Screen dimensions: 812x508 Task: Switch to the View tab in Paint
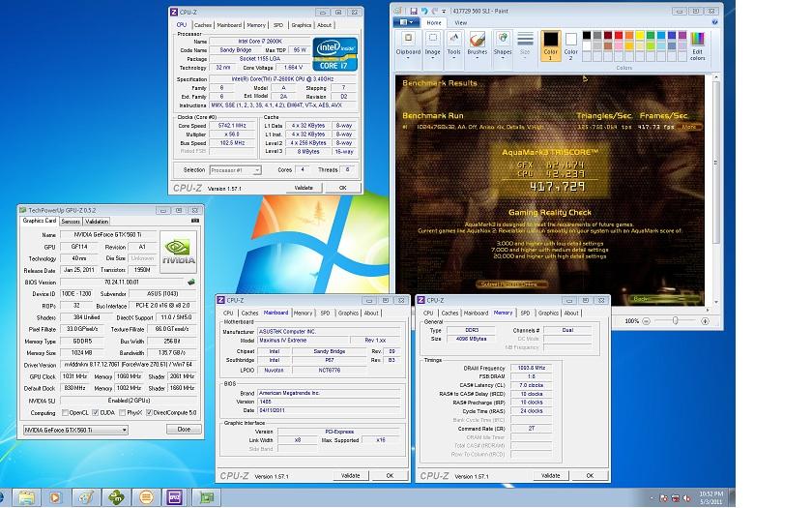[x=460, y=22]
